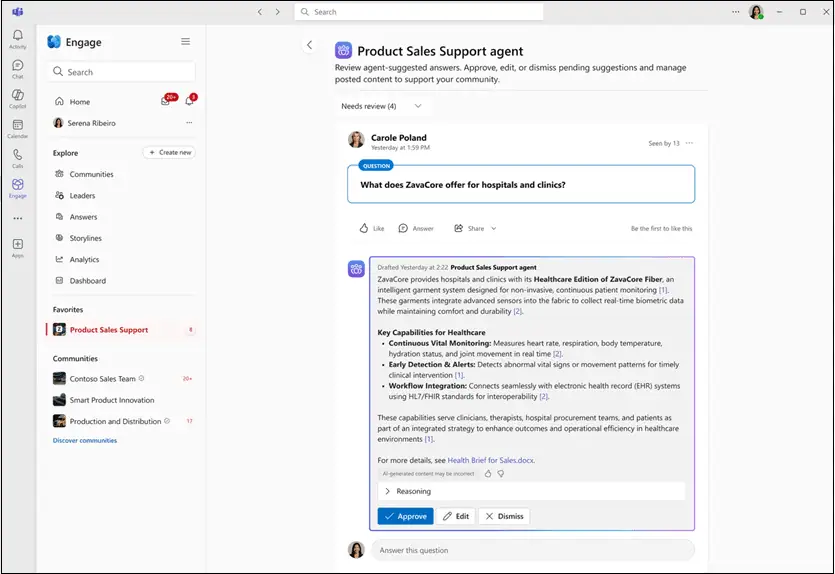Viewport: 835px width, 574px height.
Task: Click the Teams logo icon
Action: click(18, 12)
